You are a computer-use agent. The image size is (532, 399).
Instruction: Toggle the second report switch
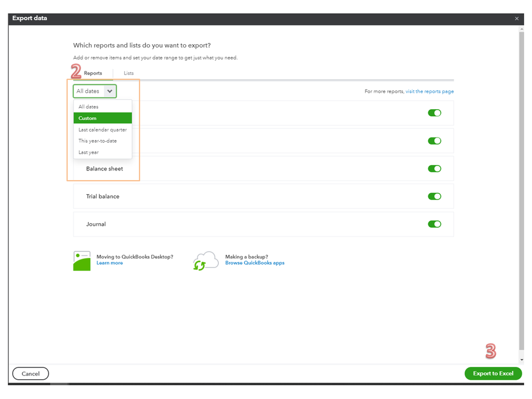[x=435, y=141]
